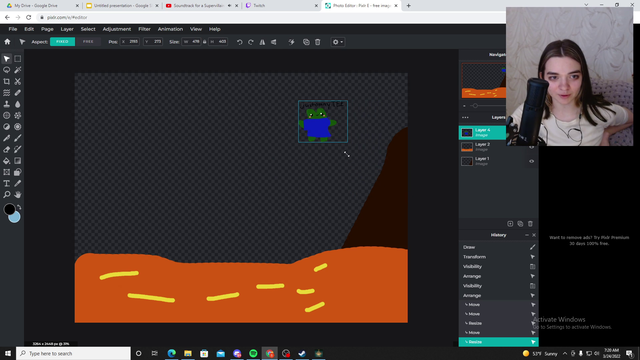Enable FREE aspect mode

[x=88, y=42]
